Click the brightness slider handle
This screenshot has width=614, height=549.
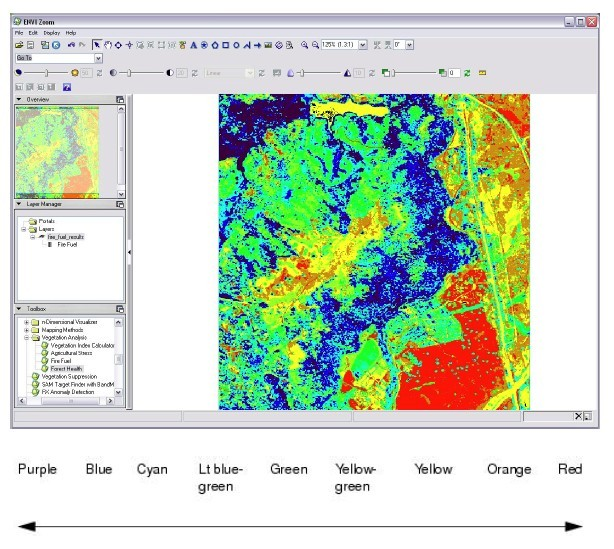(x=47, y=73)
